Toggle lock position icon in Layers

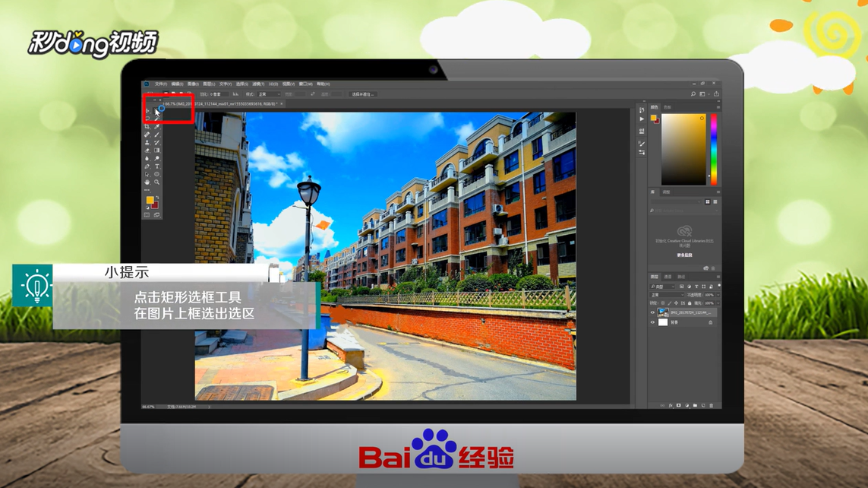tap(676, 303)
